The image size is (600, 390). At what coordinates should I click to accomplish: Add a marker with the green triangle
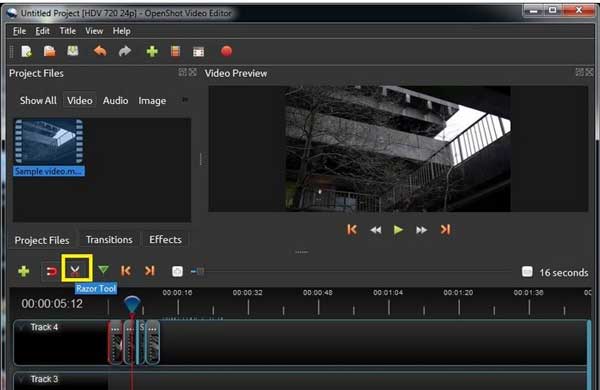coord(103,270)
